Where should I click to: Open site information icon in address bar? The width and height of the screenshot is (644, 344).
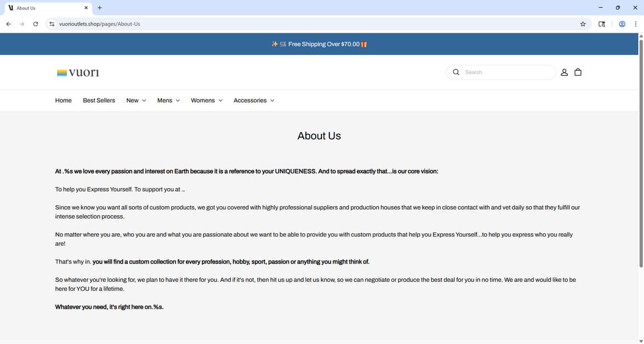coord(51,24)
